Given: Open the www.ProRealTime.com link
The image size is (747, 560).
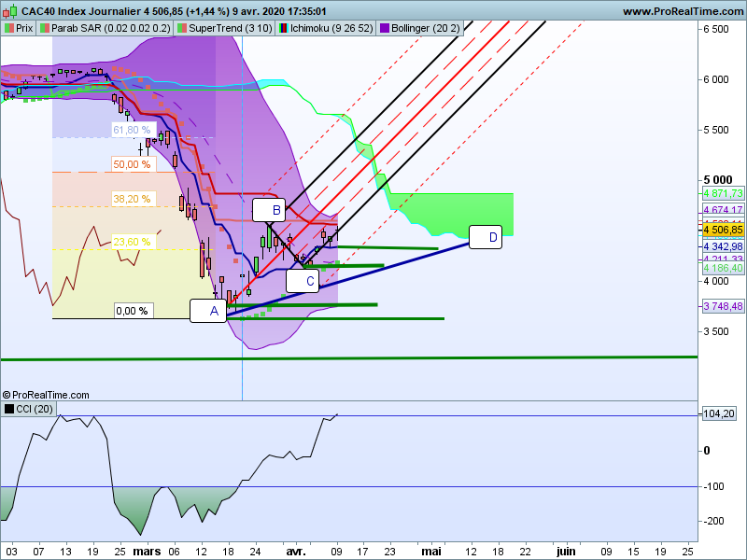Looking at the screenshot, I should tap(684, 11).
